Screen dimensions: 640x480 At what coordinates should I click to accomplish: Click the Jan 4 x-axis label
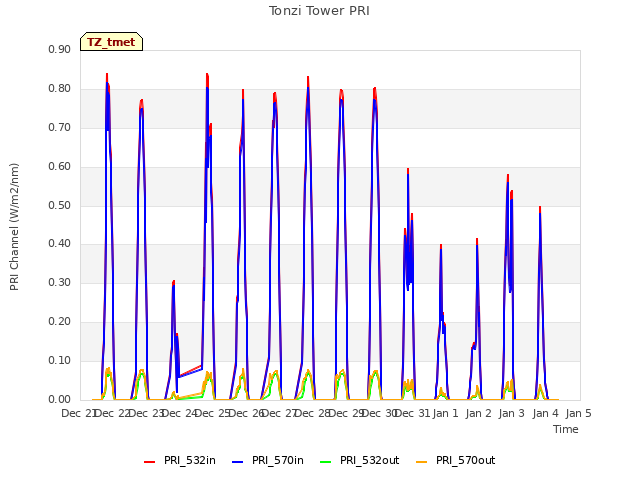tap(546, 413)
